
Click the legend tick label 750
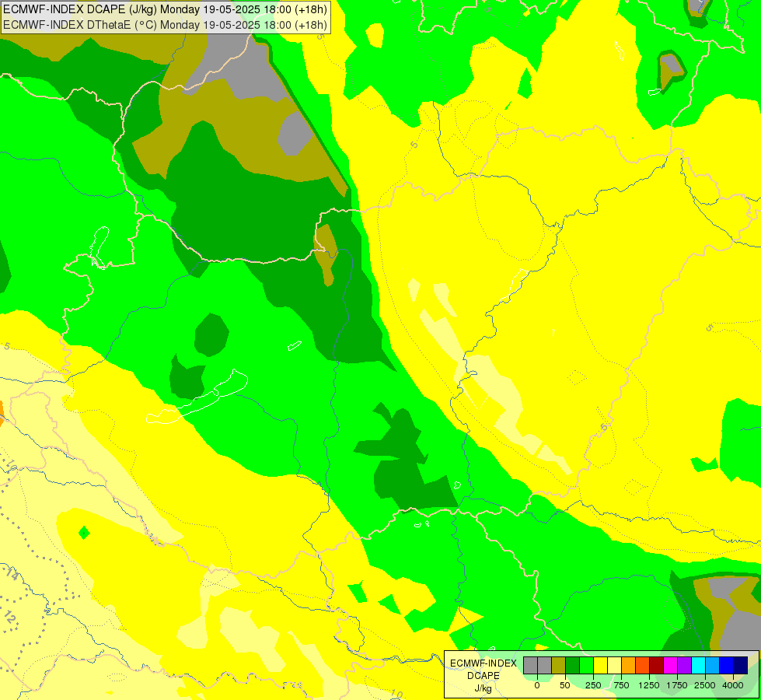(621, 685)
